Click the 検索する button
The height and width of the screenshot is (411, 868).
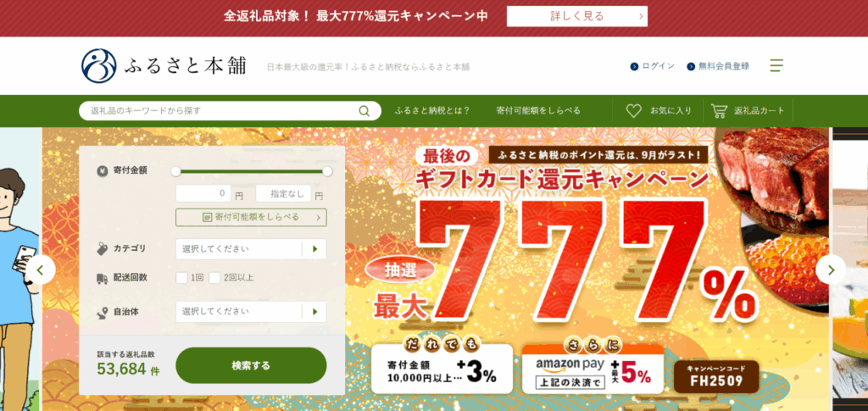tap(251, 365)
